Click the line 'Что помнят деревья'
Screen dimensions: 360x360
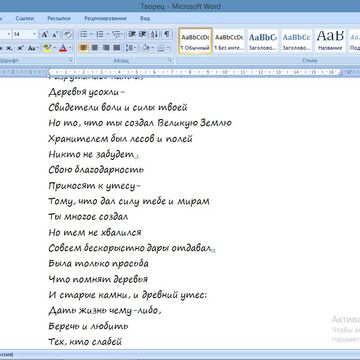(x=98, y=279)
